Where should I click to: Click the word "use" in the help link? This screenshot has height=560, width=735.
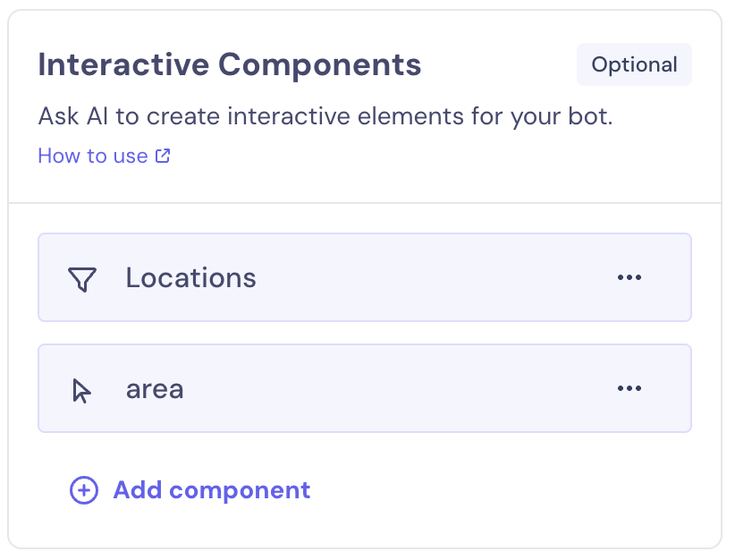(131, 156)
